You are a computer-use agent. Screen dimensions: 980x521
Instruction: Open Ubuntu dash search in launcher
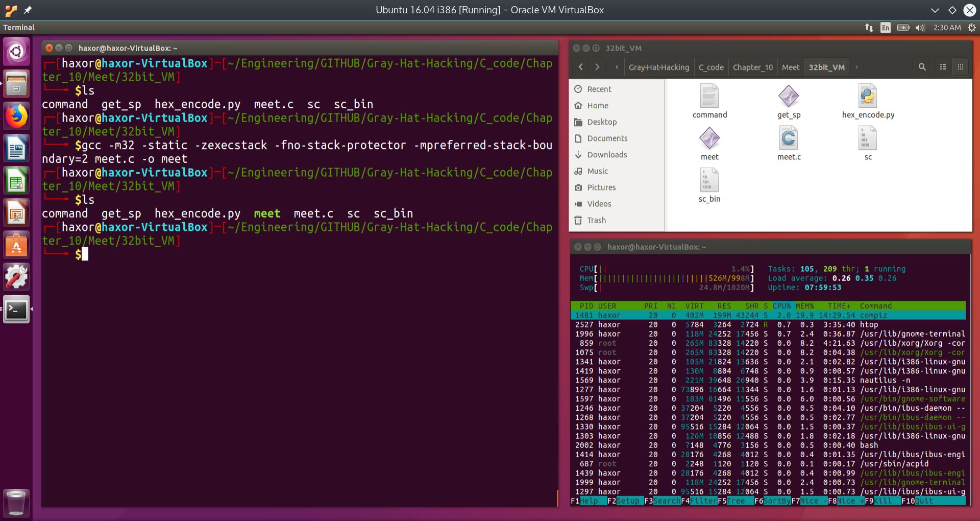(16, 52)
